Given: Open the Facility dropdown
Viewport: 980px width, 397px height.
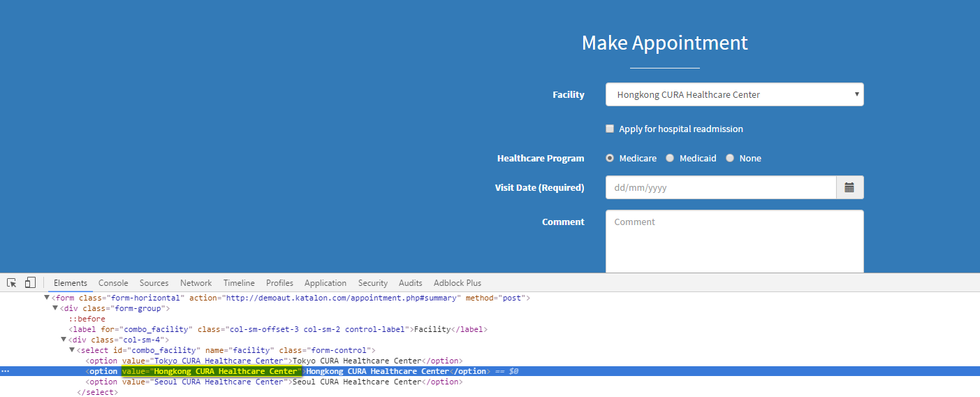Looking at the screenshot, I should (x=734, y=94).
